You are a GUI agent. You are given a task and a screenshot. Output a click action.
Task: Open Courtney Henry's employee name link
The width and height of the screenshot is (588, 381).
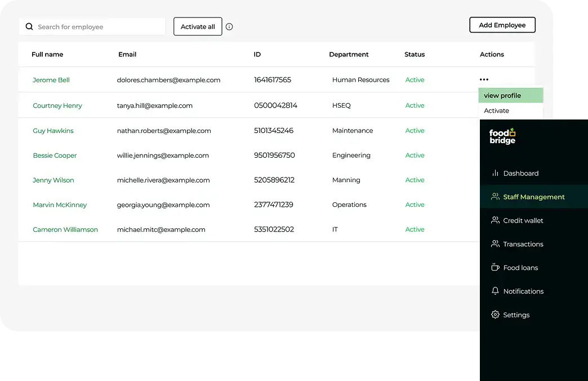[x=57, y=105]
